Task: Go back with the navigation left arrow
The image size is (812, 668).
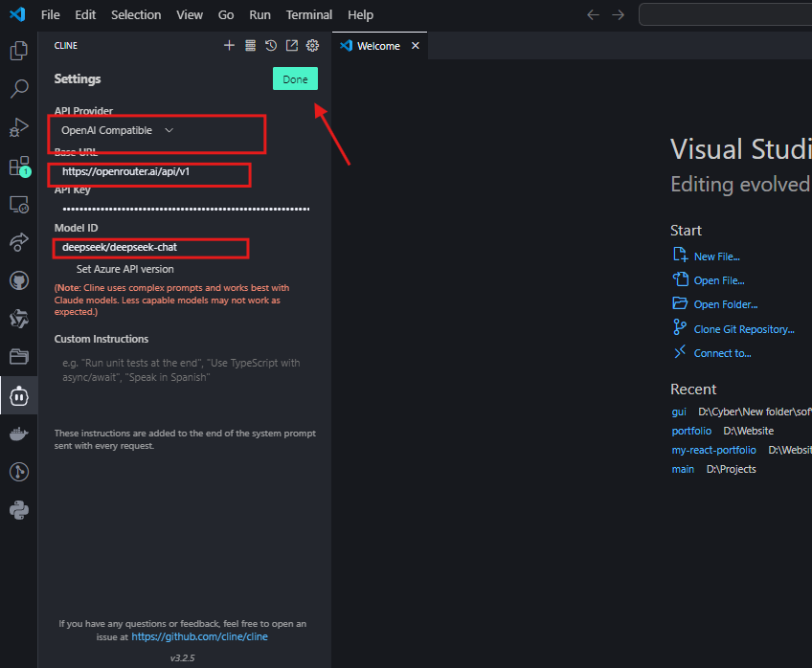Action: click(x=593, y=15)
